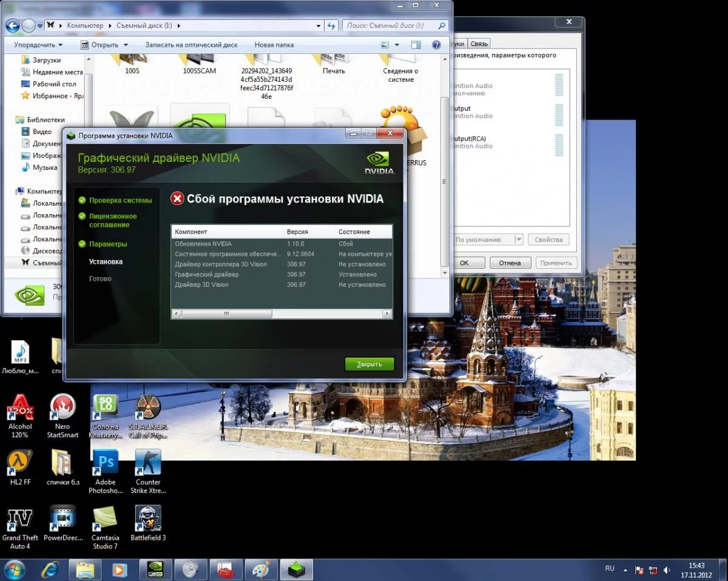The width and height of the screenshot is (728, 581).
Task: Click the NVIDIA logo in installer header
Action: click(x=379, y=162)
